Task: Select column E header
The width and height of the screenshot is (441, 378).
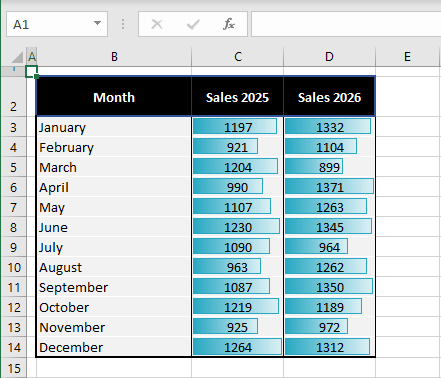Action: pyautogui.click(x=407, y=57)
